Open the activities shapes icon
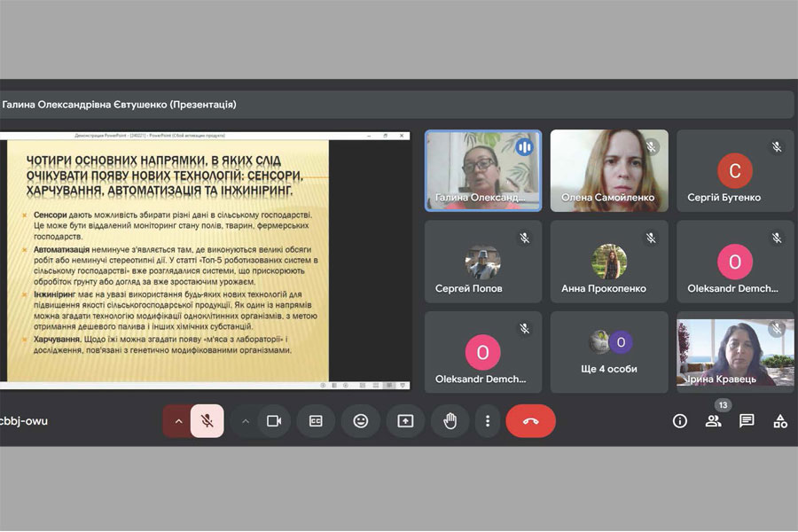The image size is (798, 532). (780, 421)
